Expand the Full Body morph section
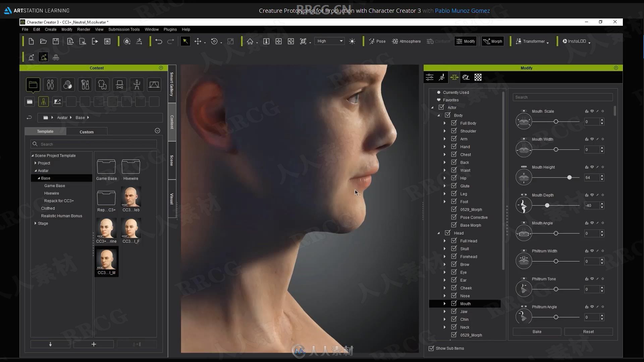 tap(444, 123)
